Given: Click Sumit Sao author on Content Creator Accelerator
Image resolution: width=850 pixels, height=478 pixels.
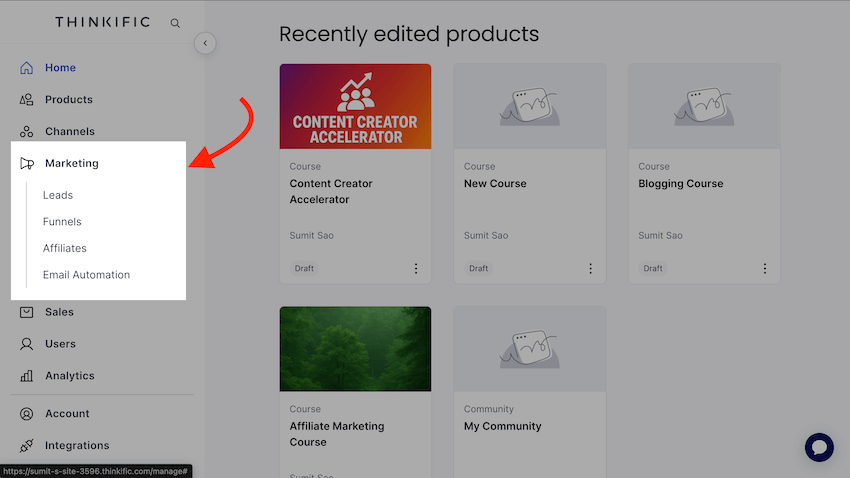Looking at the screenshot, I should pyautogui.click(x=312, y=235).
